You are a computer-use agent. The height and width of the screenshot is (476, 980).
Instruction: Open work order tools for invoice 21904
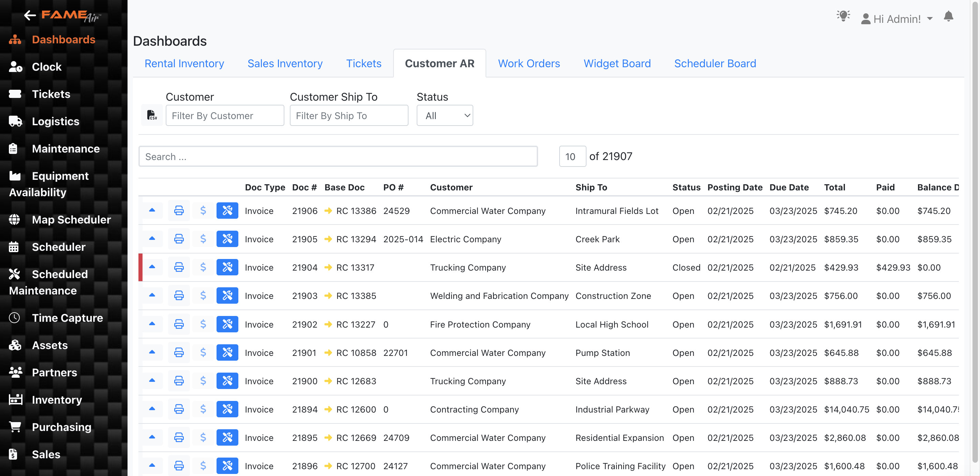[x=227, y=267]
